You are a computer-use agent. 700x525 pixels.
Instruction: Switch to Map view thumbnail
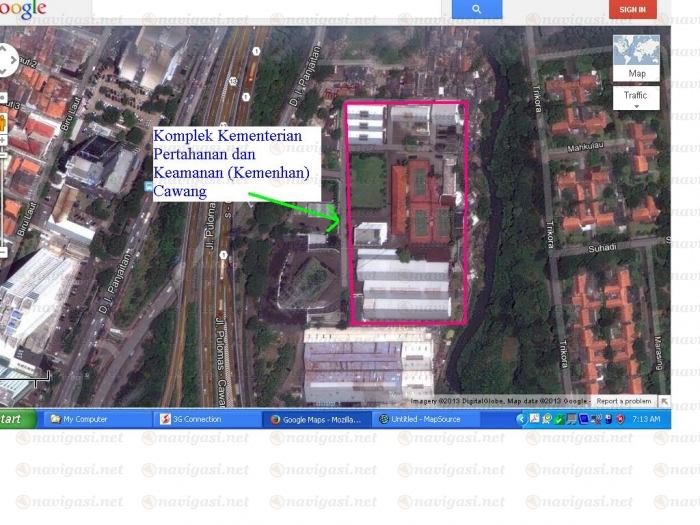point(636,57)
